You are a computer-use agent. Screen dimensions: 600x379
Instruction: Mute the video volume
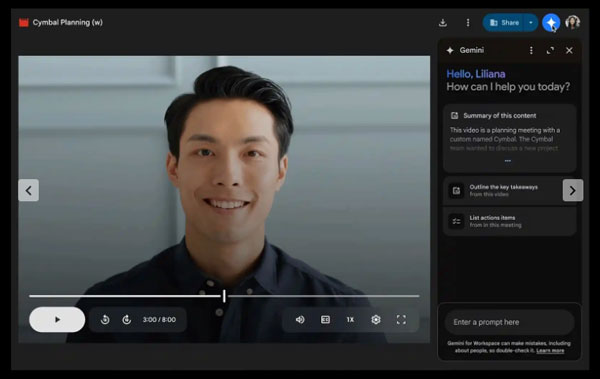point(300,320)
